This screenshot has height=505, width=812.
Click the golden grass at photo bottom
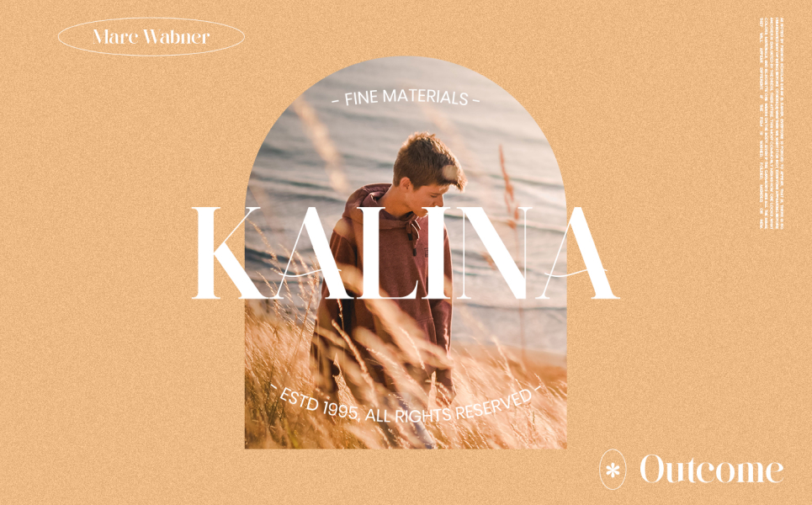404,414
